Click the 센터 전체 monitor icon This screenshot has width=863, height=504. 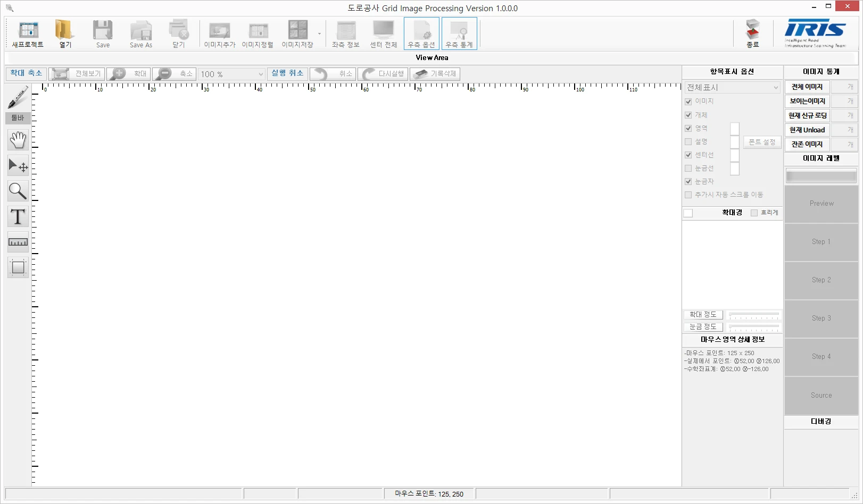[x=384, y=33]
